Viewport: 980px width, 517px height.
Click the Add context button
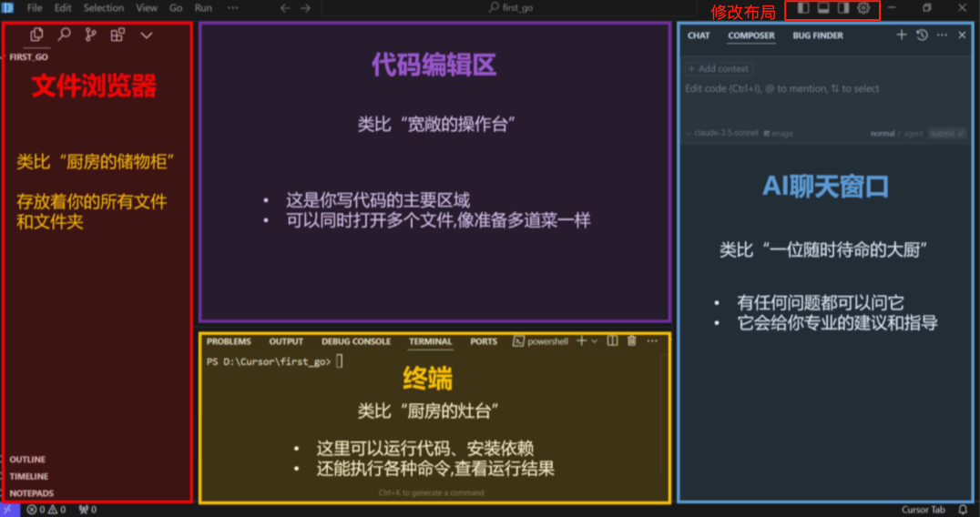(x=719, y=68)
